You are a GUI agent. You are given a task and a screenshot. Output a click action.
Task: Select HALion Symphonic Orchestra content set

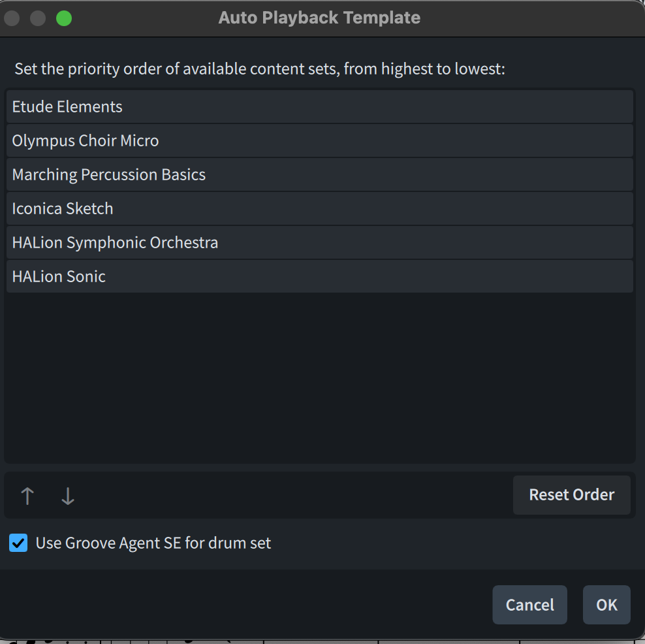tap(320, 243)
